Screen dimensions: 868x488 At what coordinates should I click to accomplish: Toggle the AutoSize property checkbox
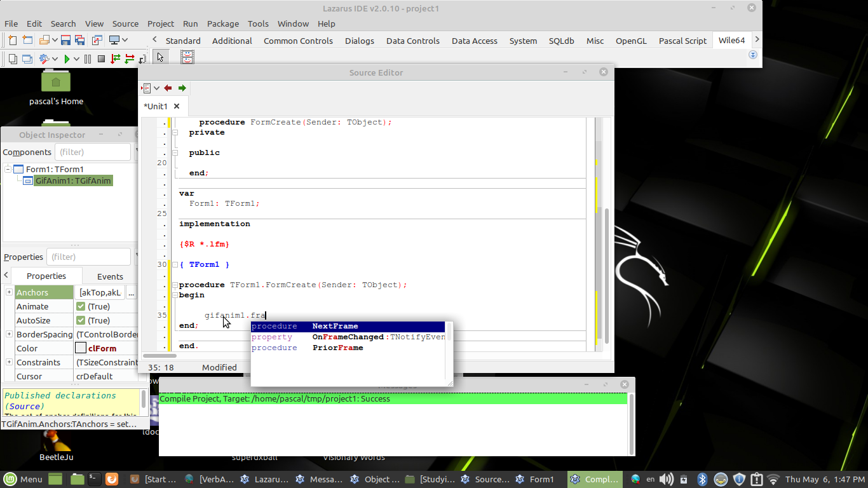pos(81,320)
